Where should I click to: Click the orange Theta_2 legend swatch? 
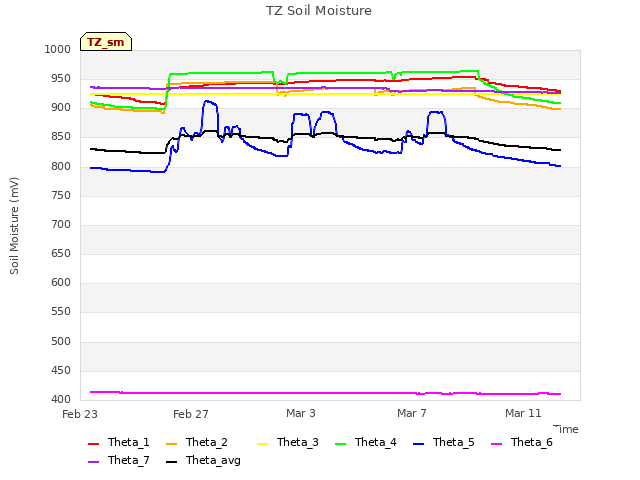click(x=171, y=444)
